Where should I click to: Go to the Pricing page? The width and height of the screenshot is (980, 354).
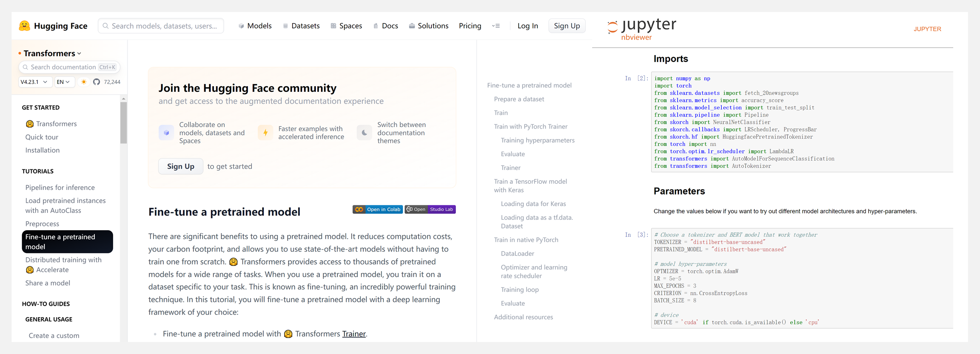(470, 26)
